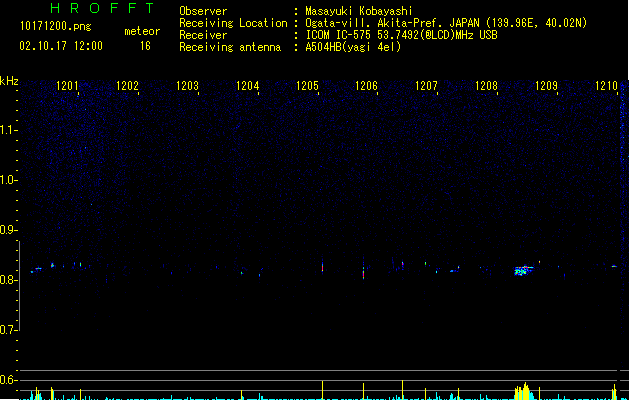The width and height of the screenshot is (629, 400).
Task: Select the ICOM IC-575 53.7492 MHz USB text
Action: [x=401, y=35]
